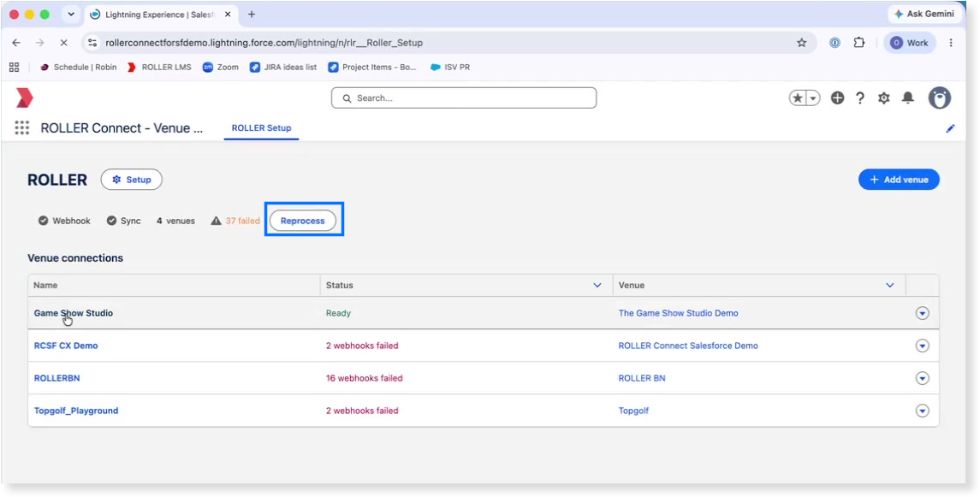Open RCSF CX Demo connection
Image resolution: width=980 pixels, height=497 pixels.
[66, 346]
